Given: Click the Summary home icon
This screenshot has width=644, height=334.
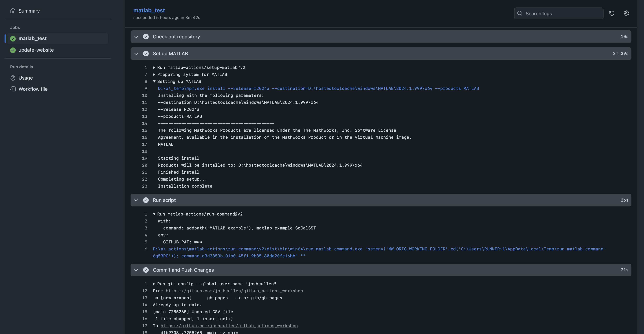Looking at the screenshot, I should coord(13,11).
